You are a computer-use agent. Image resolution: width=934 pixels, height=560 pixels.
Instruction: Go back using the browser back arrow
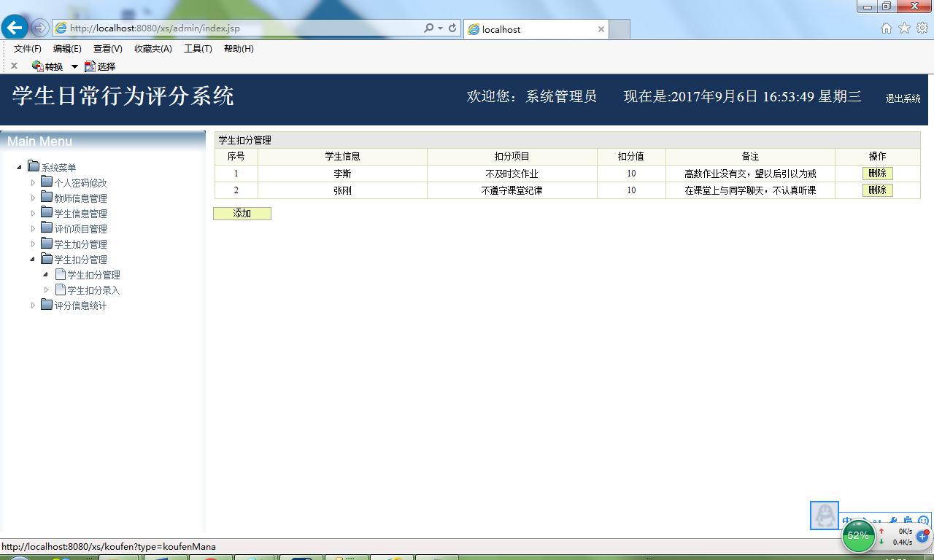15,28
